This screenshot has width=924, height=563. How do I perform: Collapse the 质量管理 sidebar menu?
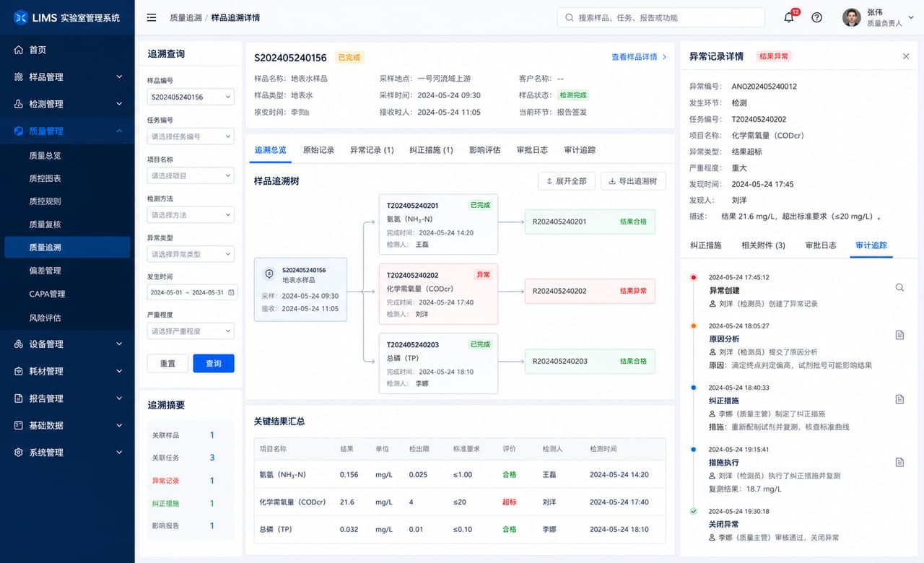coord(67,131)
